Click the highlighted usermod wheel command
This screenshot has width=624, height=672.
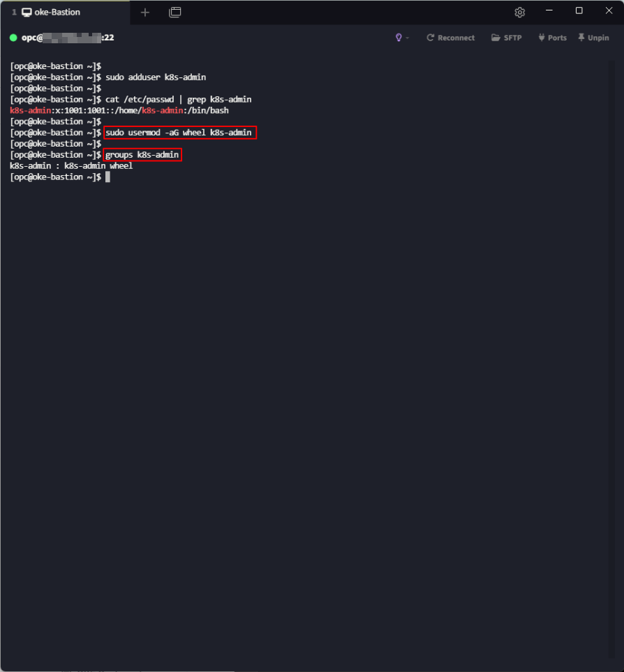(181, 133)
